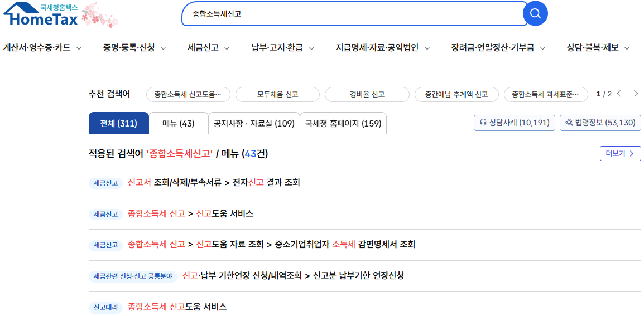Go to previous suggested keywords page arrow
644x316 pixels.
[x=619, y=94]
